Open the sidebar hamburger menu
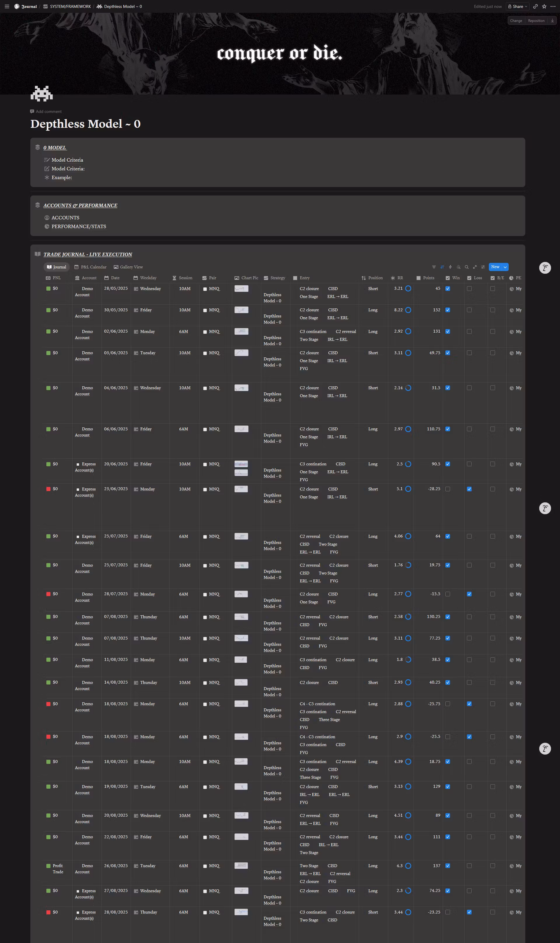Viewport: 560px width, 943px height. 7,6
